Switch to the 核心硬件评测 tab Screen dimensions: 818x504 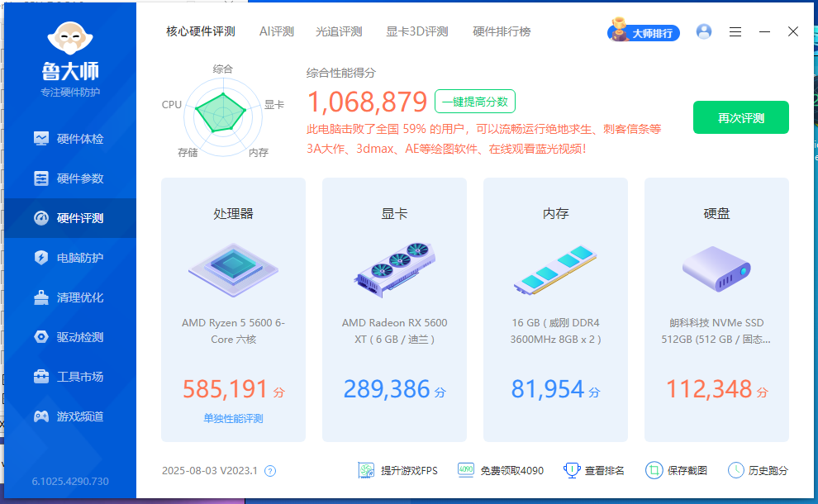[x=201, y=32]
